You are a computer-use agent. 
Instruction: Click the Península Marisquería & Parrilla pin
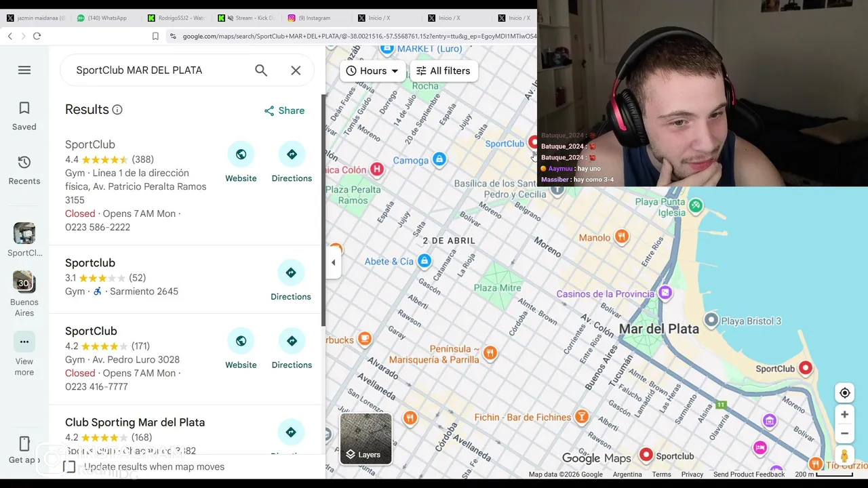(x=490, y=352)
